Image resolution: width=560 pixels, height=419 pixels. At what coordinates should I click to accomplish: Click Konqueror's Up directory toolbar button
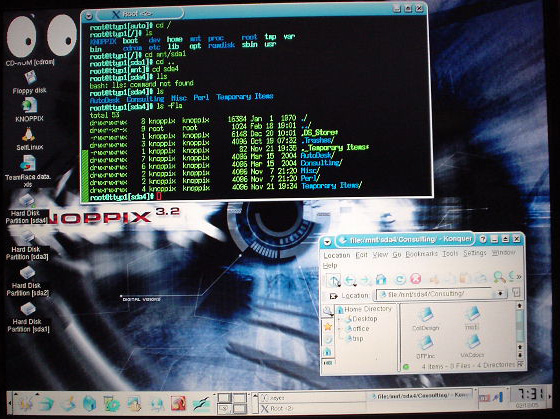333,280
